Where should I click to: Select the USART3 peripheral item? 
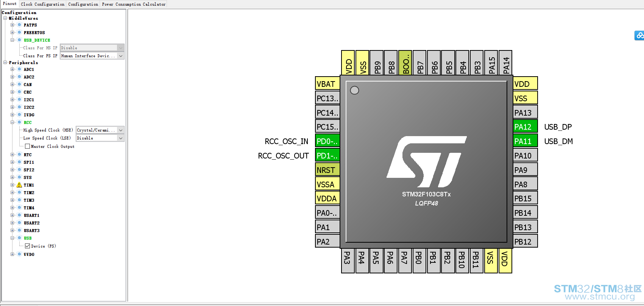31,231
